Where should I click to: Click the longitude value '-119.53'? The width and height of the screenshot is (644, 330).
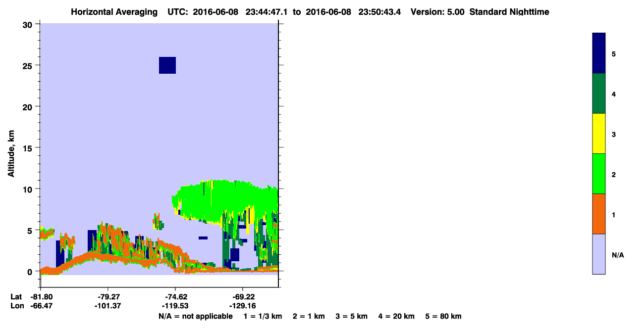pyautogui.click(x=175, y=306)
